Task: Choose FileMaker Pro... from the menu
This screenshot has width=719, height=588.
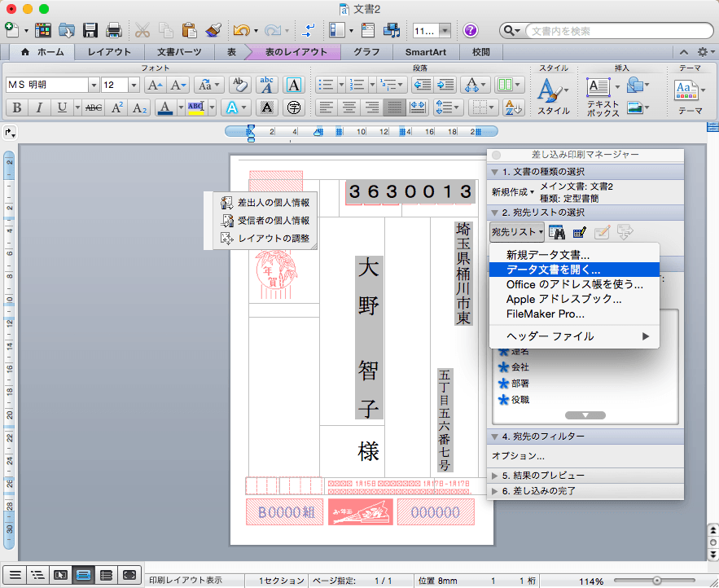Action: coord(574,314)
